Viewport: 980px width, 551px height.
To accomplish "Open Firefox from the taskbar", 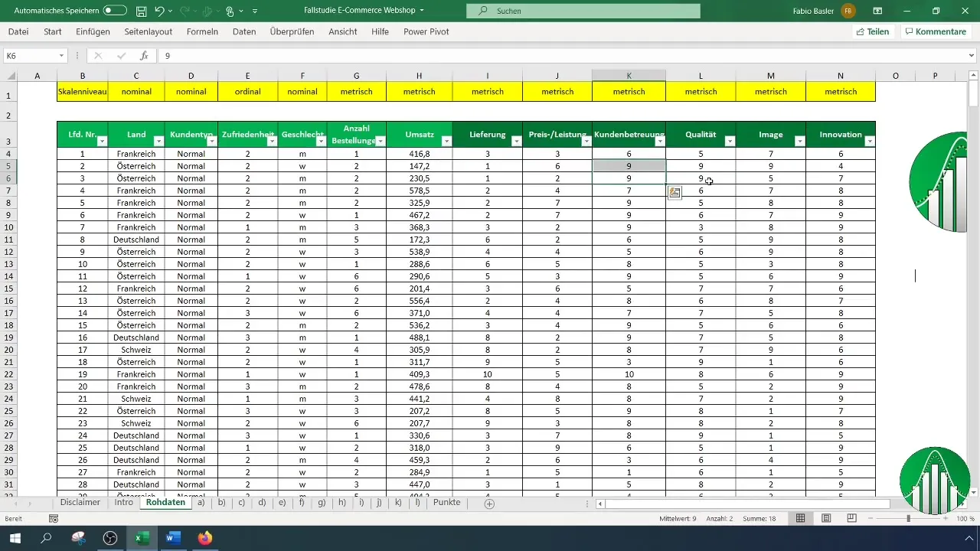I will click(x=204, y=538).
